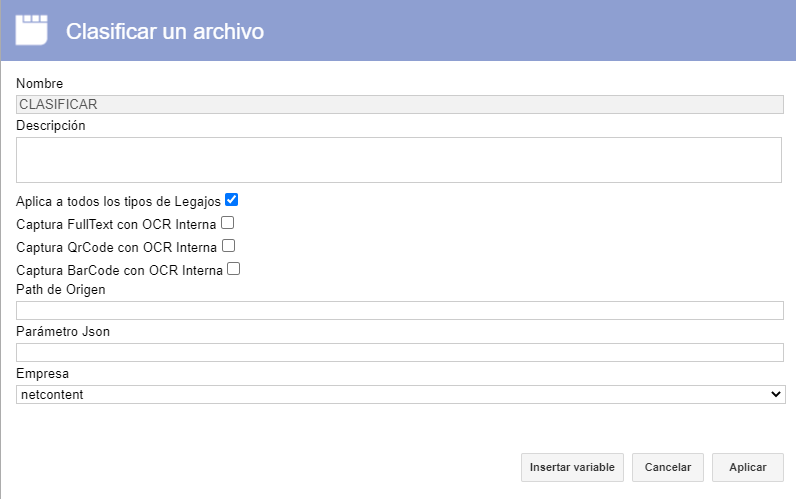Click the Descripción label text
Screen dimensions: 796x499
pyautogui.click(x=51, y=125)
